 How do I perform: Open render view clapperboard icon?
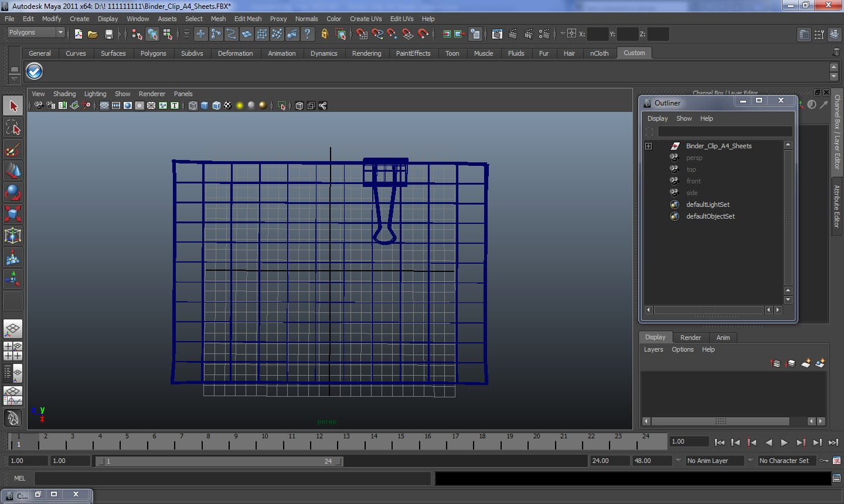point(497,34)
